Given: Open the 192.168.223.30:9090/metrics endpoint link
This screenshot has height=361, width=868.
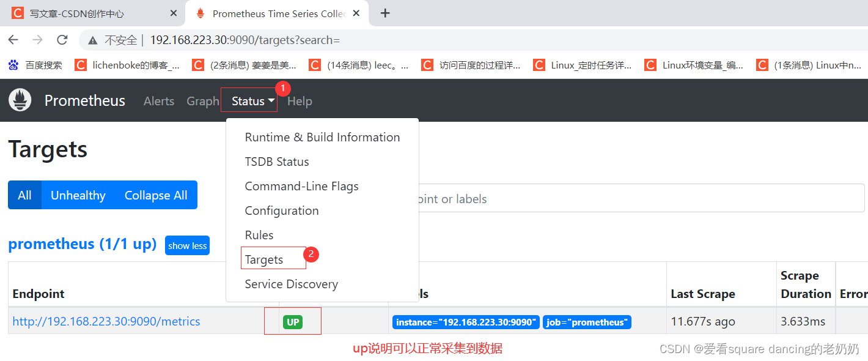Looking at the screenshot, I should pos(106,321).
